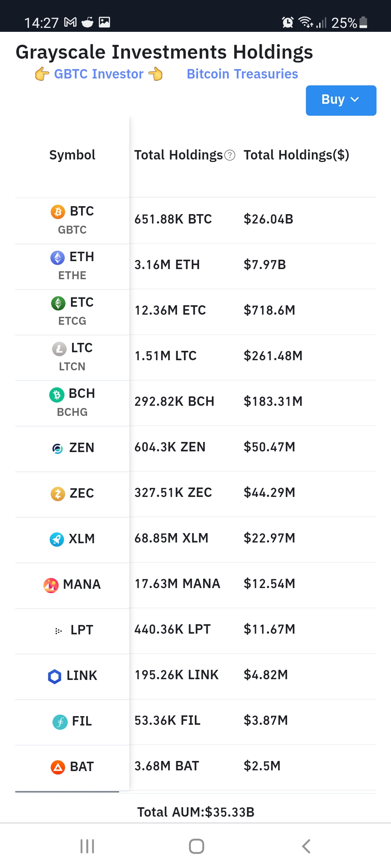This screenshot has height=868, width=391.
Task: Open the Buy dropdown menu
Action: point(341,100)
